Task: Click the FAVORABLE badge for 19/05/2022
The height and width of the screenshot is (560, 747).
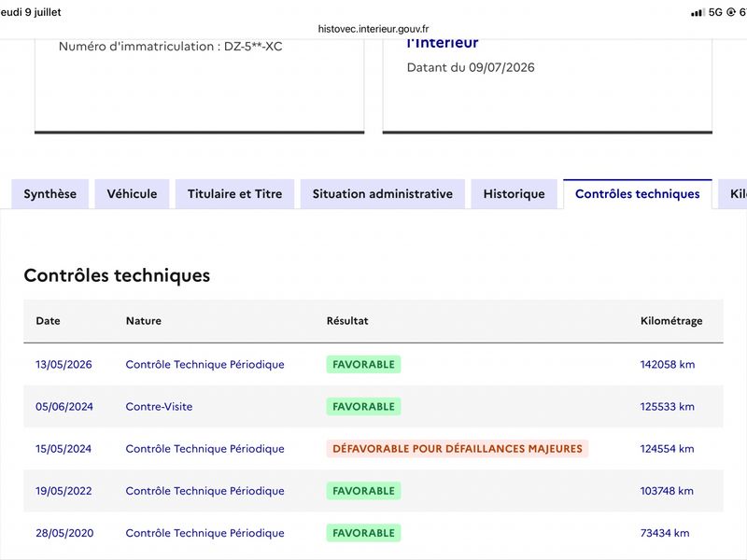Action: [363, 491]
